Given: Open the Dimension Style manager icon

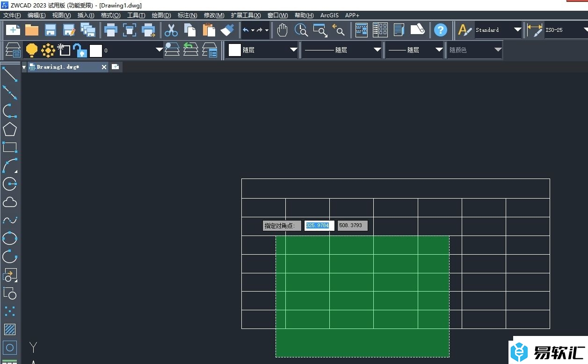Looking at the screenshot, I should (x=535, y=30).
